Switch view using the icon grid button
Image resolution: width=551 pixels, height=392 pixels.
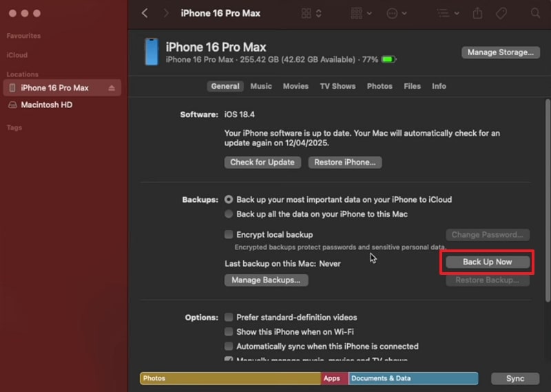click(x=306, y=13)
